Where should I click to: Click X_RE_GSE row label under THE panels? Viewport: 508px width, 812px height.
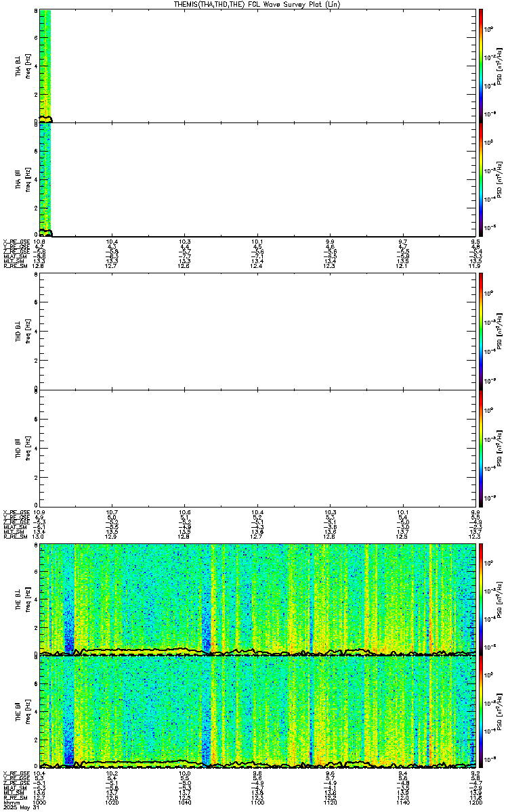16,773
